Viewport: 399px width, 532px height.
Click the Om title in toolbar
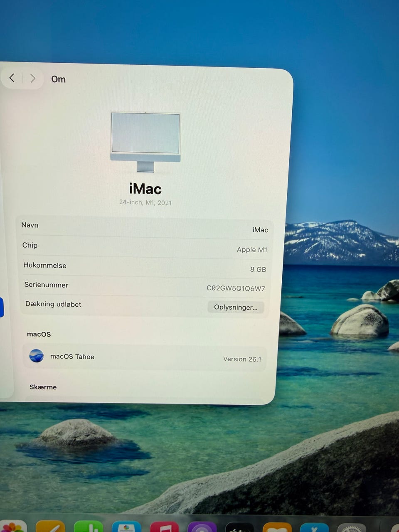click(59, 79)
